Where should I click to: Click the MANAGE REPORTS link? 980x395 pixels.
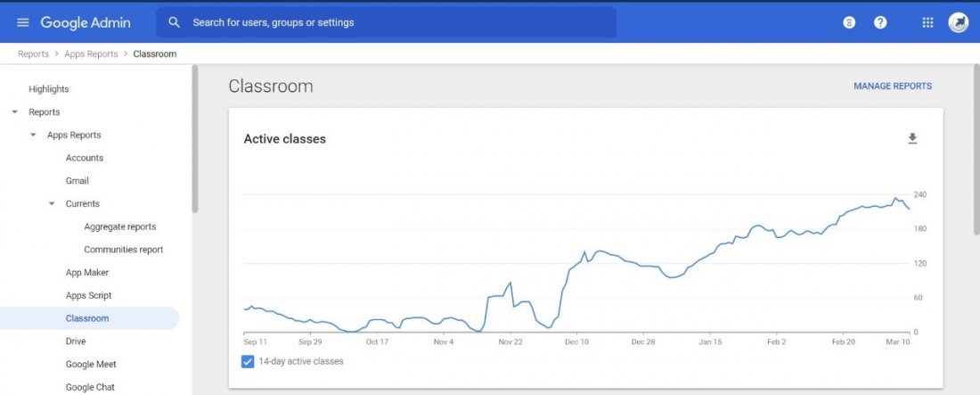pos(893,86)
